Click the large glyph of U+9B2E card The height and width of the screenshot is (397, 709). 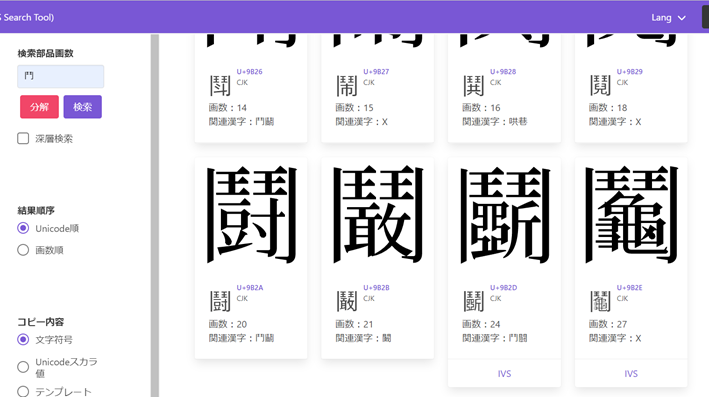pos(631,215)
